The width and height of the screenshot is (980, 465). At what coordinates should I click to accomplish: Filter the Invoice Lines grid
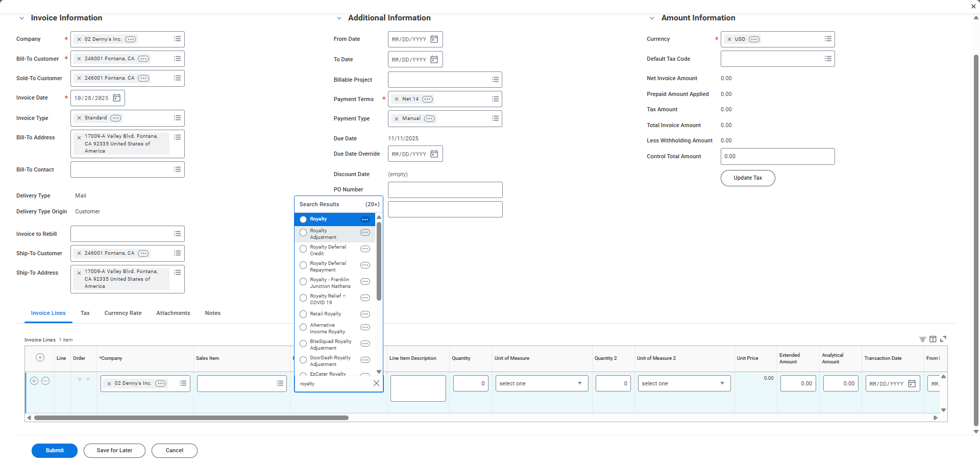coord(922,339)
